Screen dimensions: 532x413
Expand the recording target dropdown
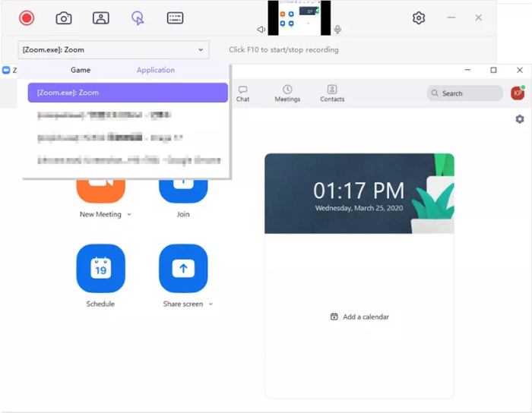(x=201, y=50)
